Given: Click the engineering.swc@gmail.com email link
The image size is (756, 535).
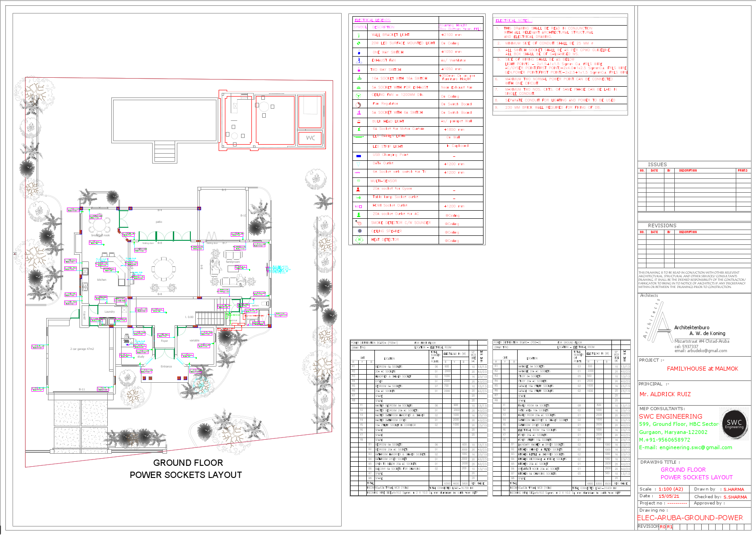Looking at the screenshot, I should click(686, 447).
